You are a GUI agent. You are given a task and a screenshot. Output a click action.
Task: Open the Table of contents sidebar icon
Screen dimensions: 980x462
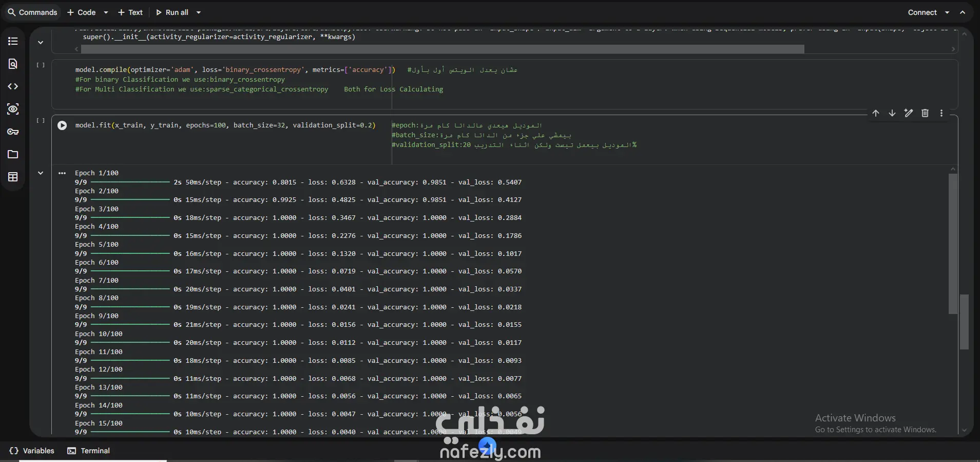13,41
